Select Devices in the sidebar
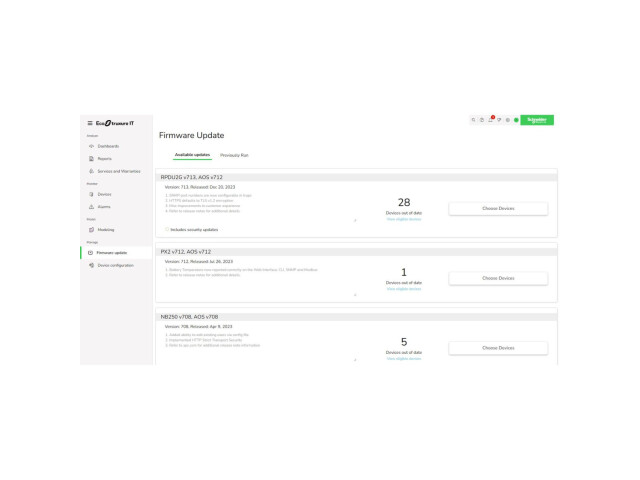Viewport: 640px width, 480px height. 104,194
